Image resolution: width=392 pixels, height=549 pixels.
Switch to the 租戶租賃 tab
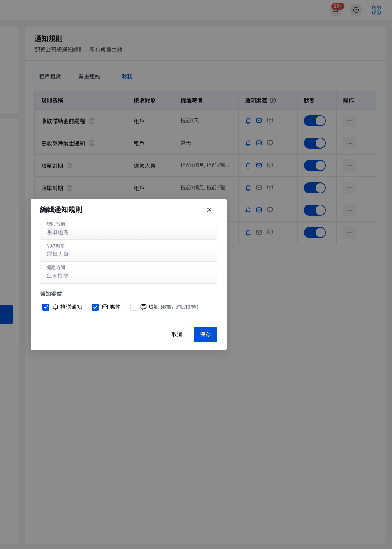[50, 76]
